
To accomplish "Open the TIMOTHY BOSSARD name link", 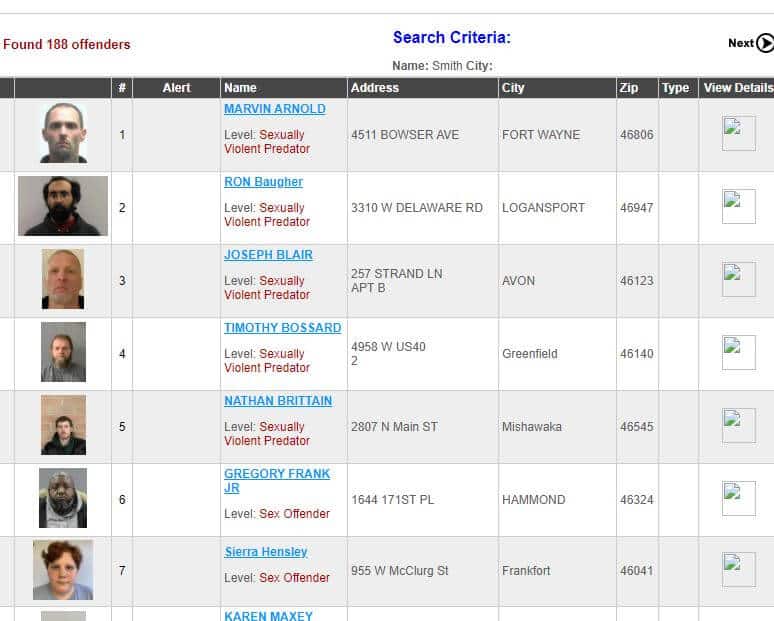I will click(282, 328).
